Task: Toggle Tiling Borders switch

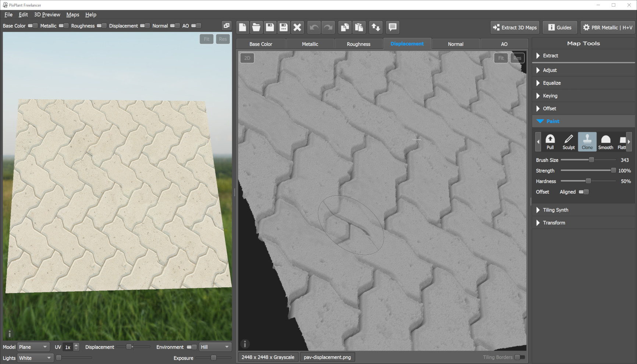Action: pos(519,357)
